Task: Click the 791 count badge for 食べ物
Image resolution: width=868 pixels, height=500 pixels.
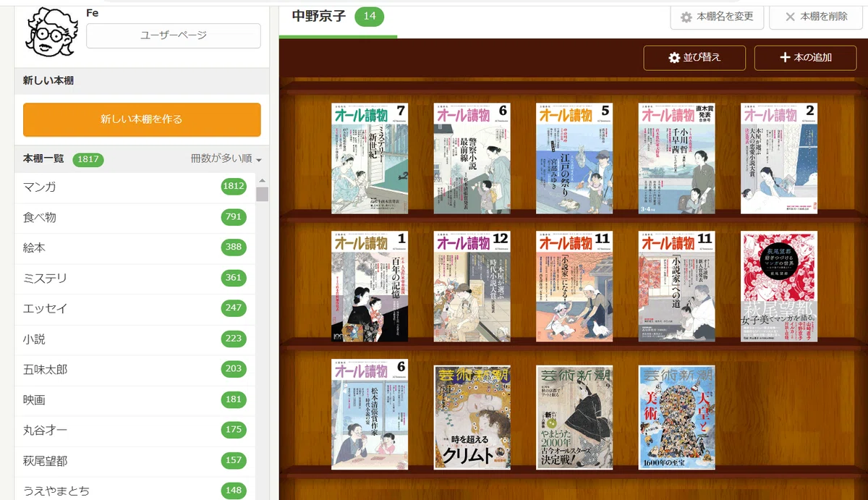Action: 234,217
